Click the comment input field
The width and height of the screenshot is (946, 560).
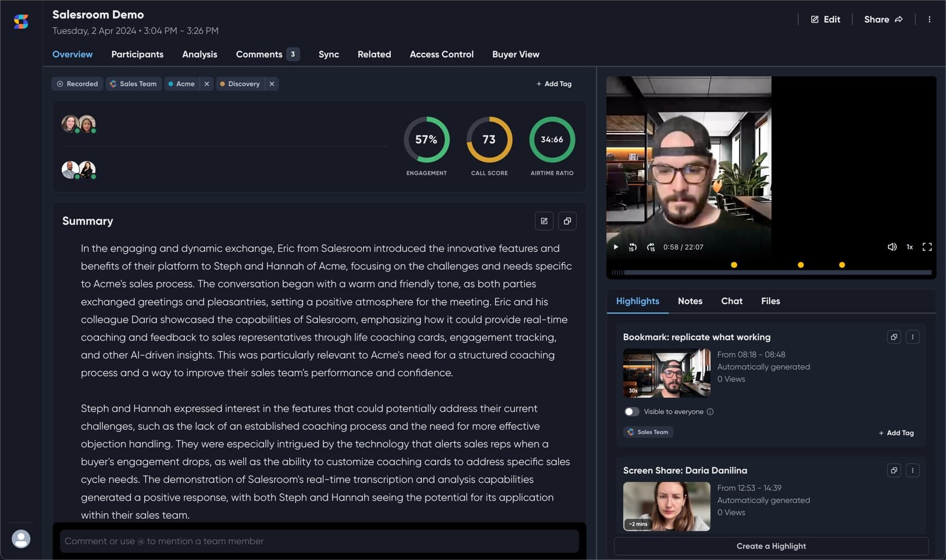[319, 541]
